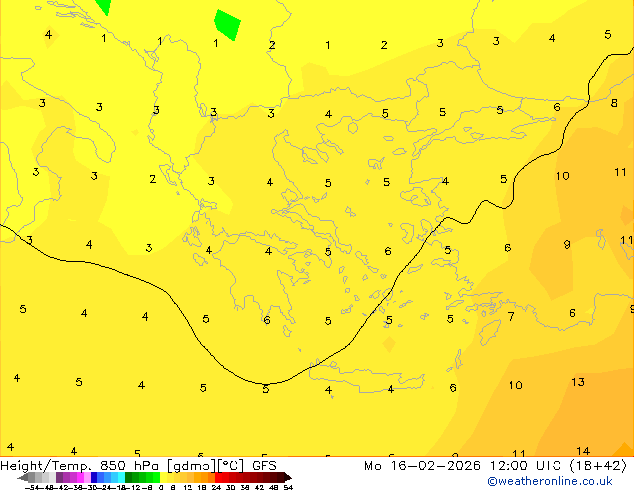Screen dimensions: 634x490
Task: Click the gray left arrow end of the legend
Action: pyautogui.click(x=23, y=477)
